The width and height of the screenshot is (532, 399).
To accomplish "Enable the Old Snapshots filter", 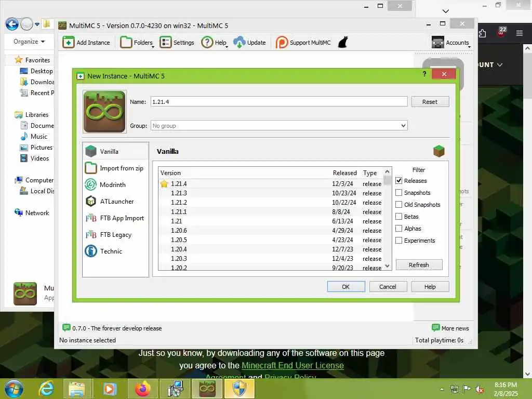I will click(399, 204).
